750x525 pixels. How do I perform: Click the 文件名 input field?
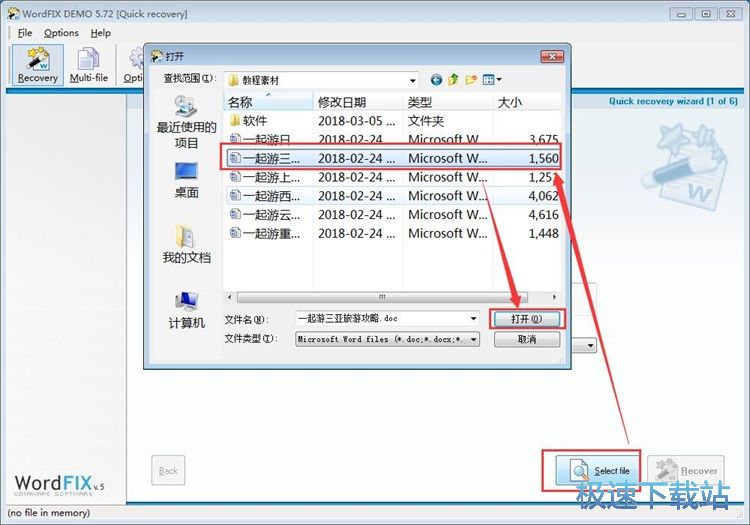coord(382,318)
